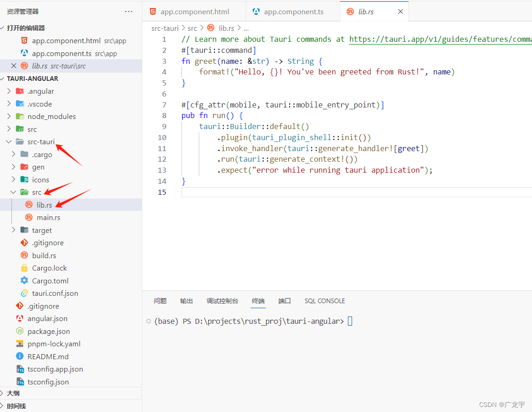
Task: Expand the 大纲 outline section
Action: (13, 393)
